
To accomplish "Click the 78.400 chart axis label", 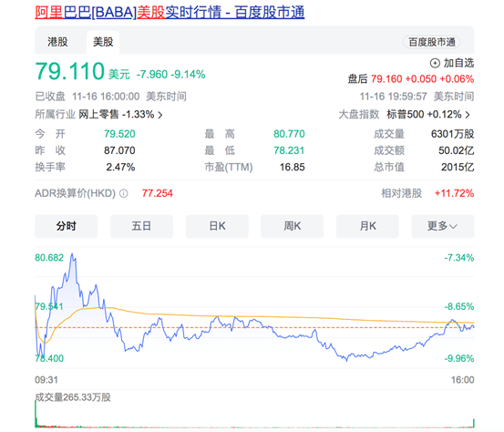I will pyautogui.click(x=49, y=358).
